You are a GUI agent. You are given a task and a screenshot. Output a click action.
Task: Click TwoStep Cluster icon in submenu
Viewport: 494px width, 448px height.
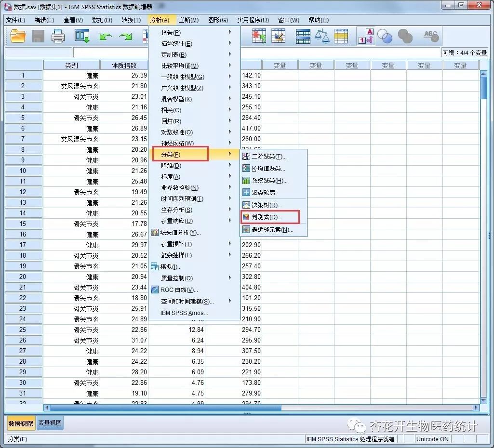246,156
